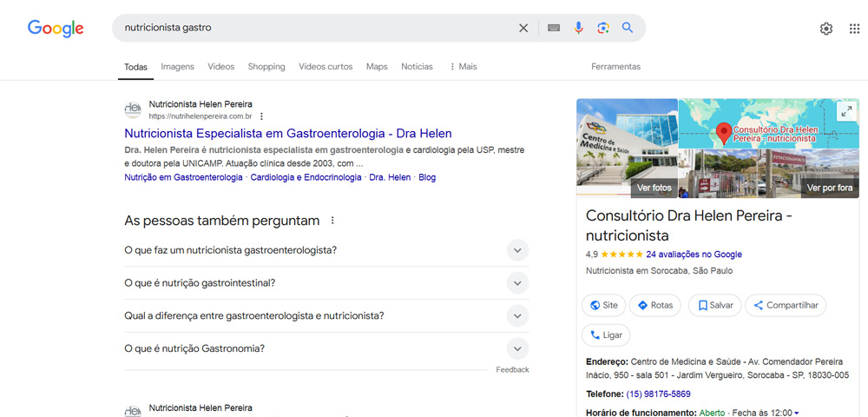
Task: Click the Helen Pereira site favicon in first result
Action: (133, 109)
